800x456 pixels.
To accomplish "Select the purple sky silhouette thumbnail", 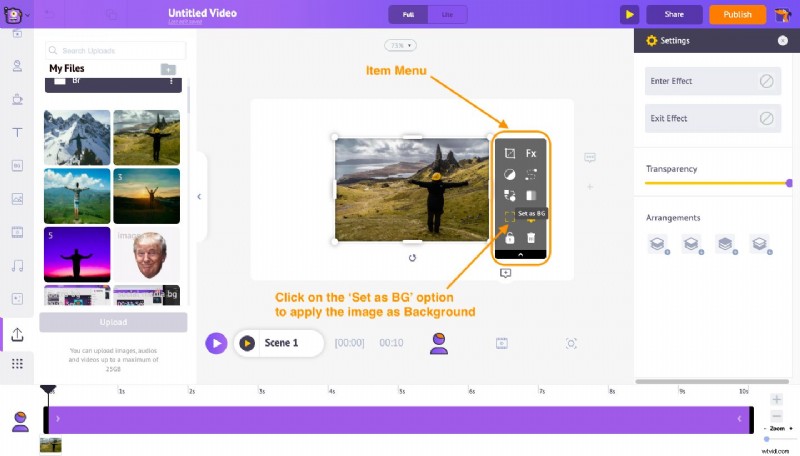I will click(77, 255).
